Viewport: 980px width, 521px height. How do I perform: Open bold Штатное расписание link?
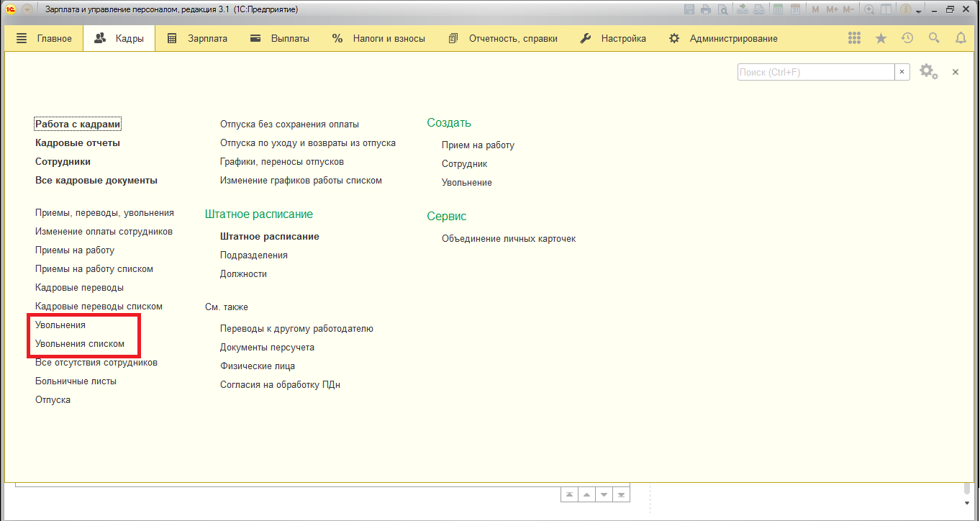coord(270,236)
